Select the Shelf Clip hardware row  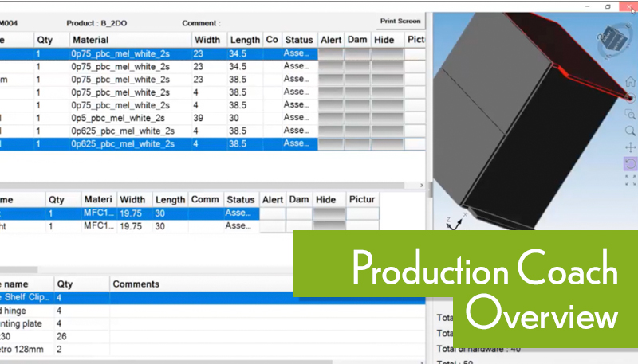coord(212,297)
